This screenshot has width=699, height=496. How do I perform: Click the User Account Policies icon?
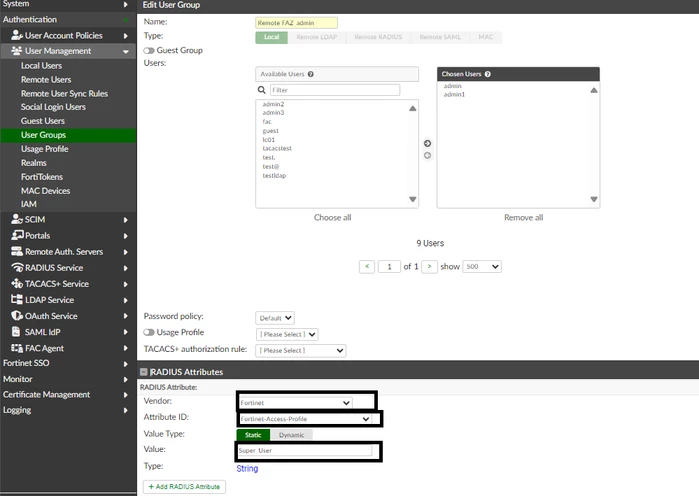[x=17, y=35]
